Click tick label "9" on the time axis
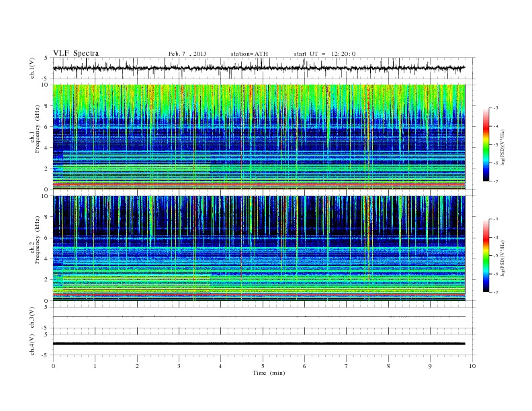Screen dimensions: 532x411 coord(430,366)
